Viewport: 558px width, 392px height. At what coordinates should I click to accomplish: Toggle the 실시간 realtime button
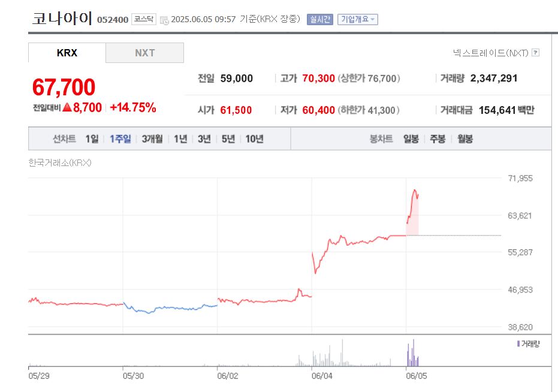pyautogui.click(x=320, y=19)
